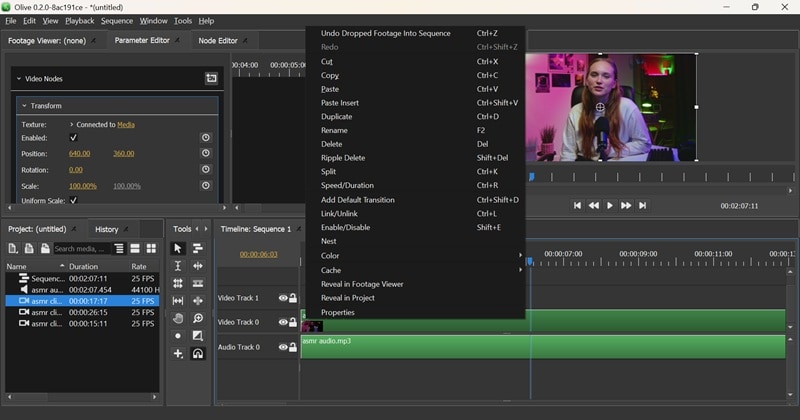
Task: Select the Transition tool
Action: (x=197, y=336)
